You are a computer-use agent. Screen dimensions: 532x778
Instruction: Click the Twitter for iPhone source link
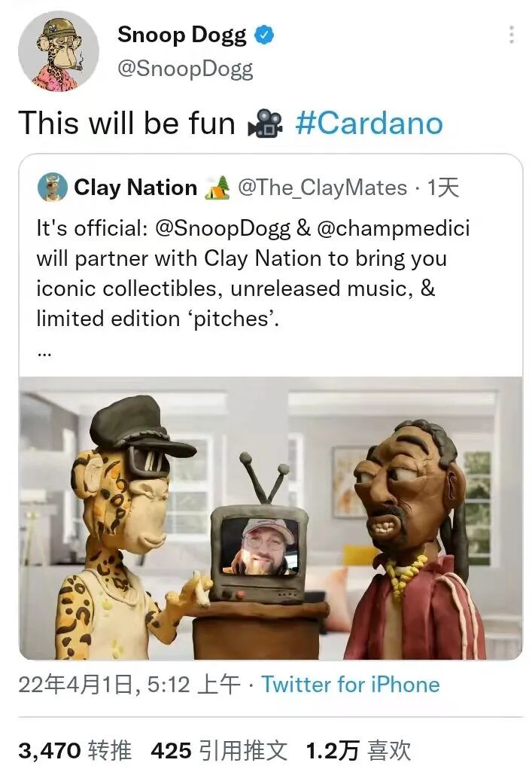[x=351, y=685]
